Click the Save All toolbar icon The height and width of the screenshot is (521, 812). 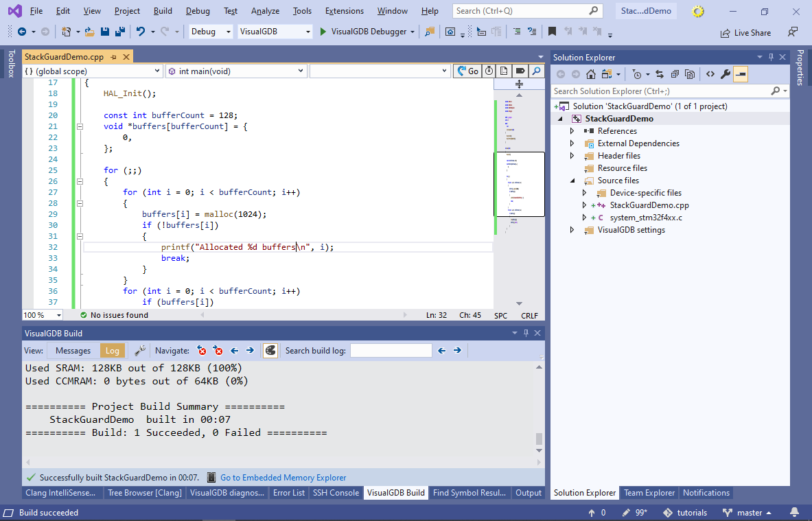[119, 32]
